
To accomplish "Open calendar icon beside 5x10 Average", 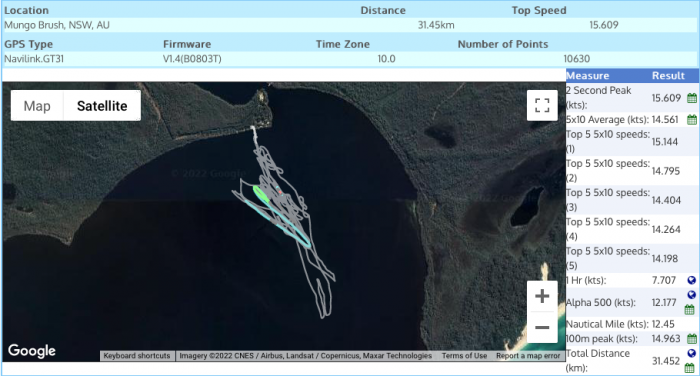I will tap(692, 119).
